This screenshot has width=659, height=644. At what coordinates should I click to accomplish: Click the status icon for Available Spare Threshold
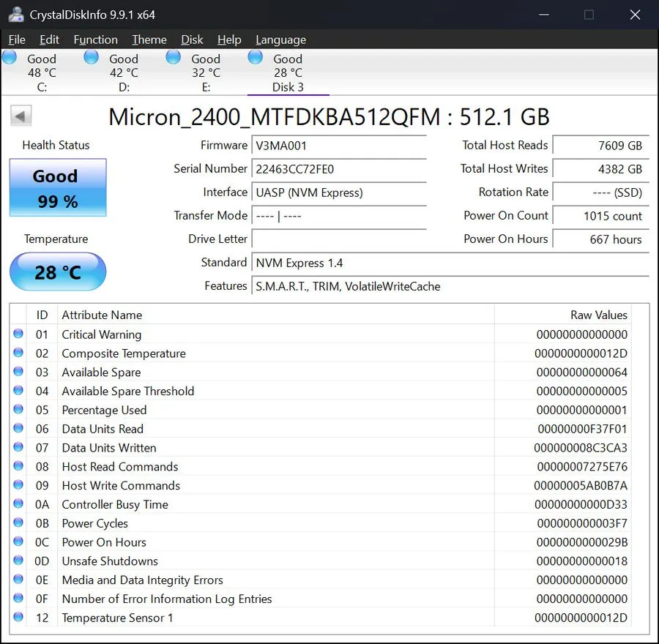point(18,390)
